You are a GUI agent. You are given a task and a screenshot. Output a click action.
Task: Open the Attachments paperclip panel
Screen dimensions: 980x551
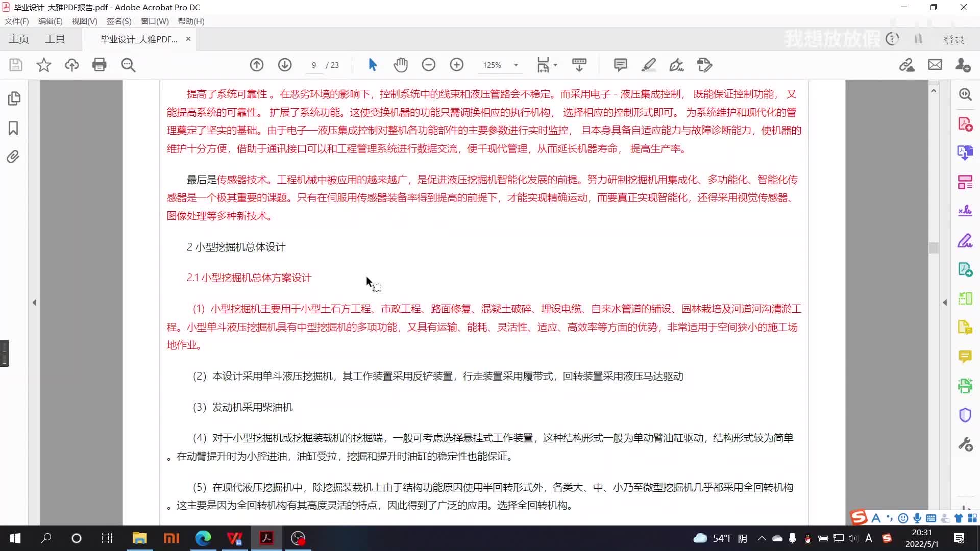[14, 157]
